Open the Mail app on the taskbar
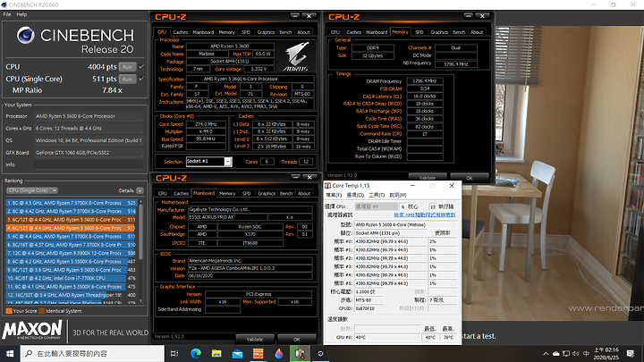Screen dimensions: 644x362 (x=237, y=353)
